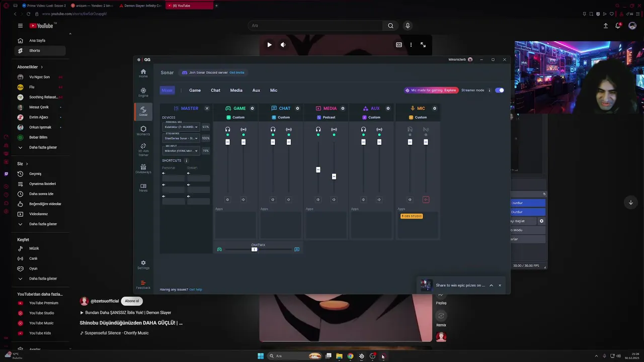Open Personal Mix device dropdown

pyautogui.click(x=181, y=127)
